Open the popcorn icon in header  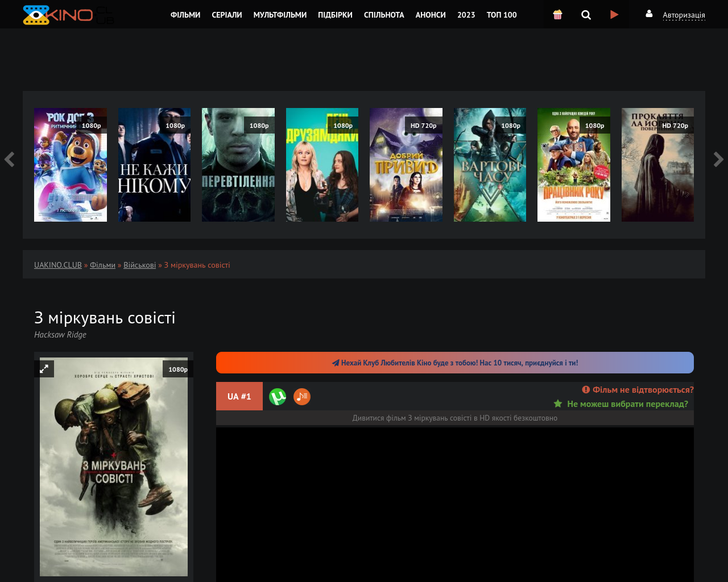557,15
